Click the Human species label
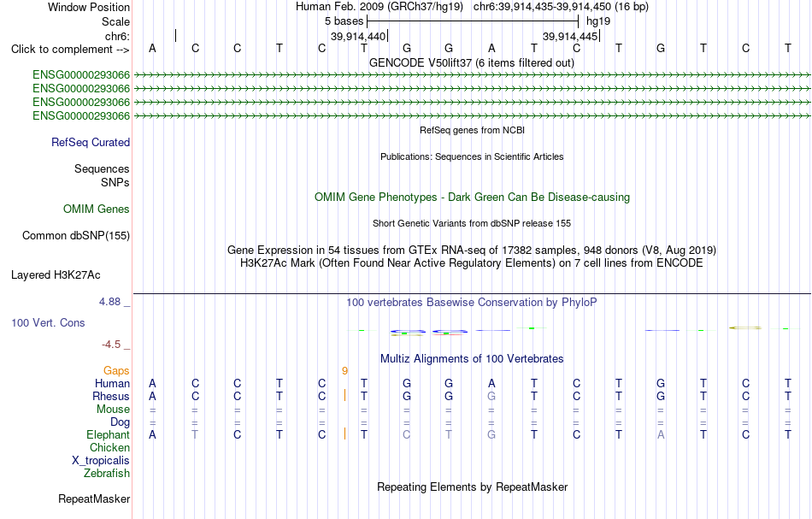This screenshot has width=812, height=519. pyautogui.click(x=112, y=384)
